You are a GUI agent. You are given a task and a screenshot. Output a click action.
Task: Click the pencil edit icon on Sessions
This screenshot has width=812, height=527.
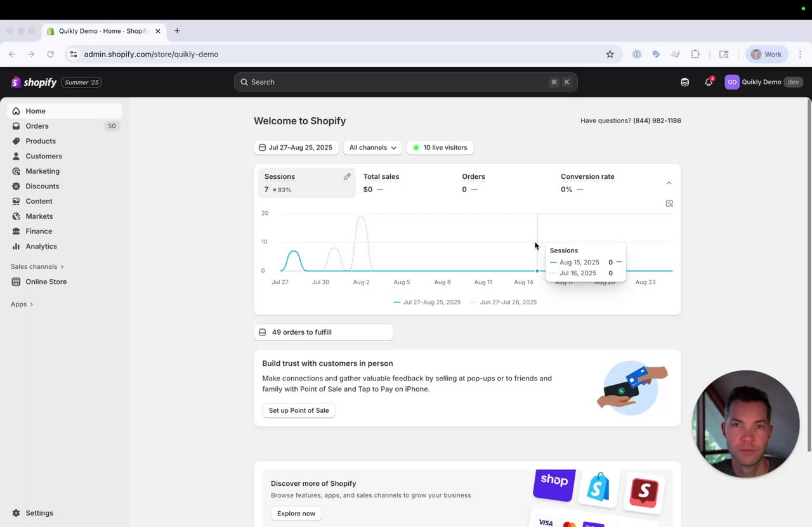coord(347,177)
